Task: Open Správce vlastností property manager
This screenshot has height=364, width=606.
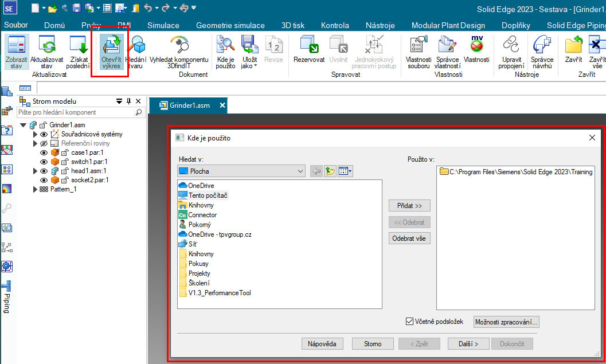Action: coord(447,53)
